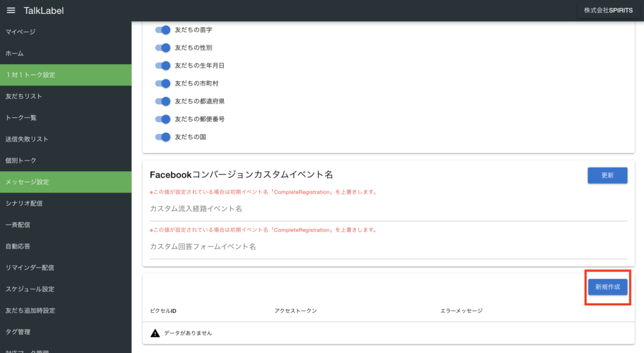Toggle the 友だちの苗字 switch
Screen dimensions: 644x353
point(163,30)
